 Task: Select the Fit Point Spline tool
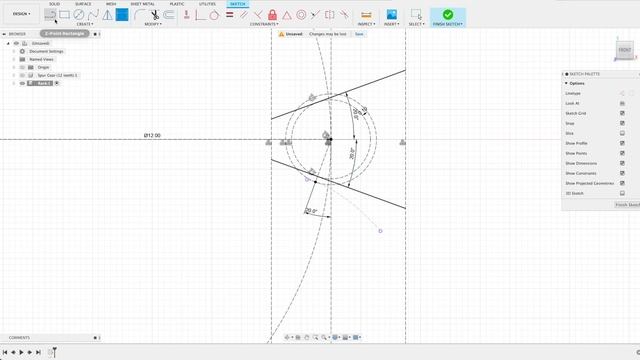(x=93, y=15)
